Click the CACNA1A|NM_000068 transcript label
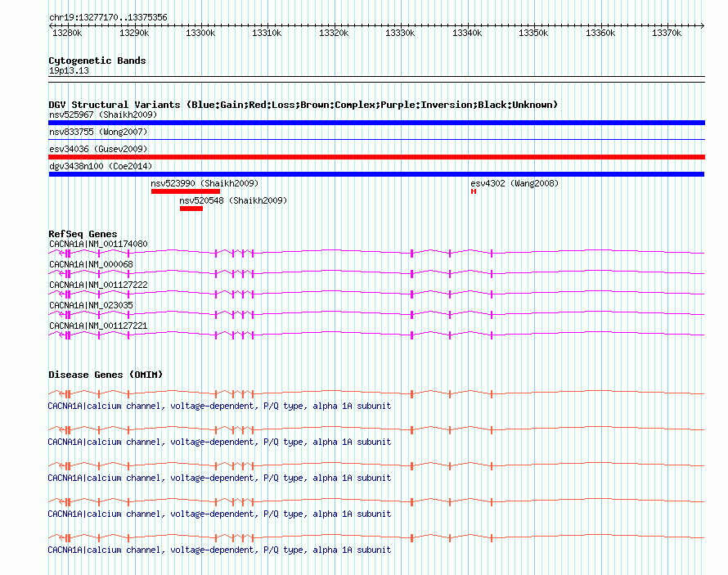Viewport: 728px width, 575px height. coord(91,264)
